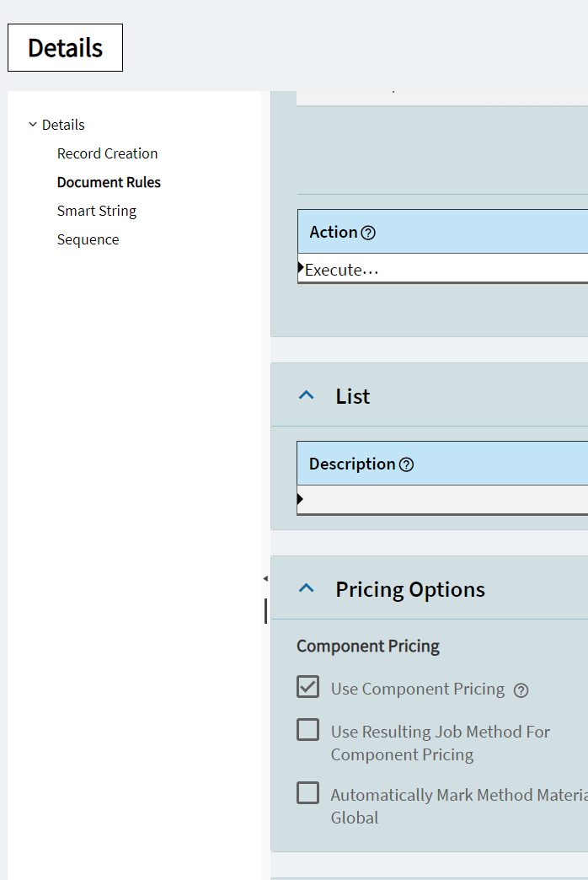588x880 pixels.
Task: Enable Use Resulting Job Method checkbox
Action: coord(308,730)
